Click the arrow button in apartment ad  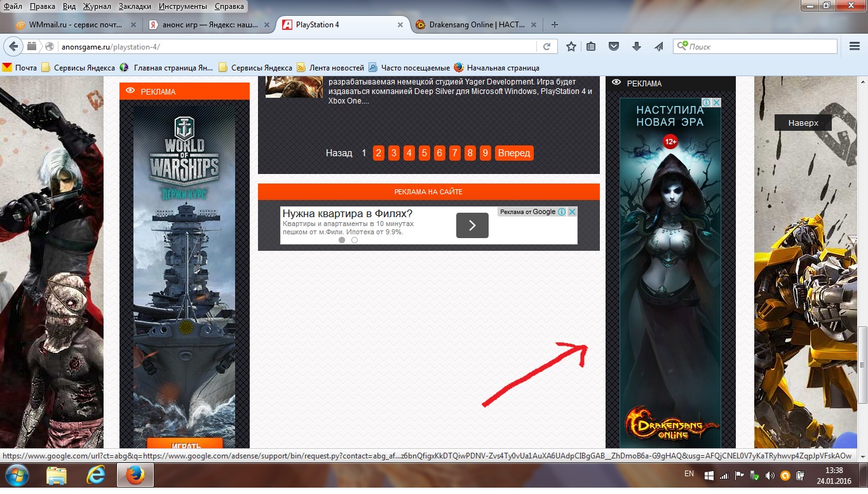pos(472,225)
